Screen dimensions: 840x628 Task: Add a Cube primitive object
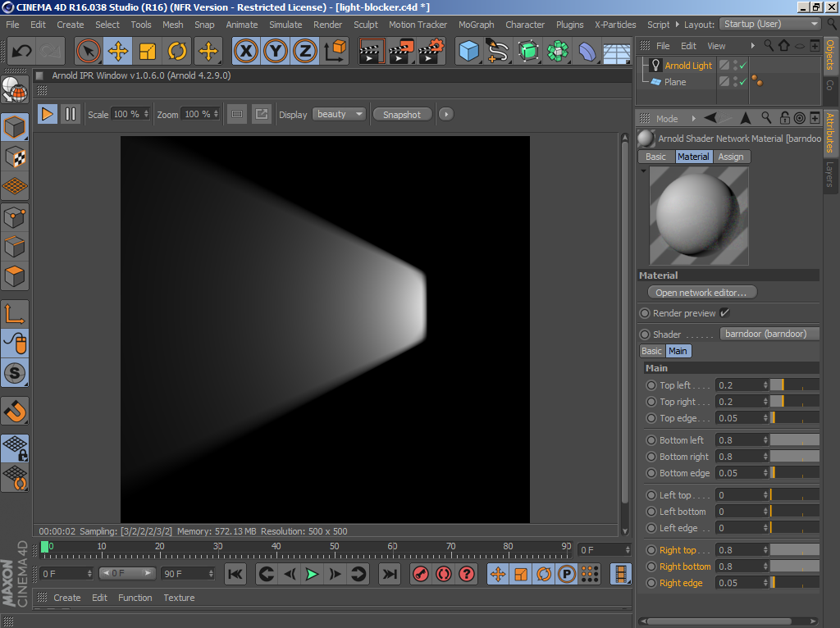tap(468, 52)
